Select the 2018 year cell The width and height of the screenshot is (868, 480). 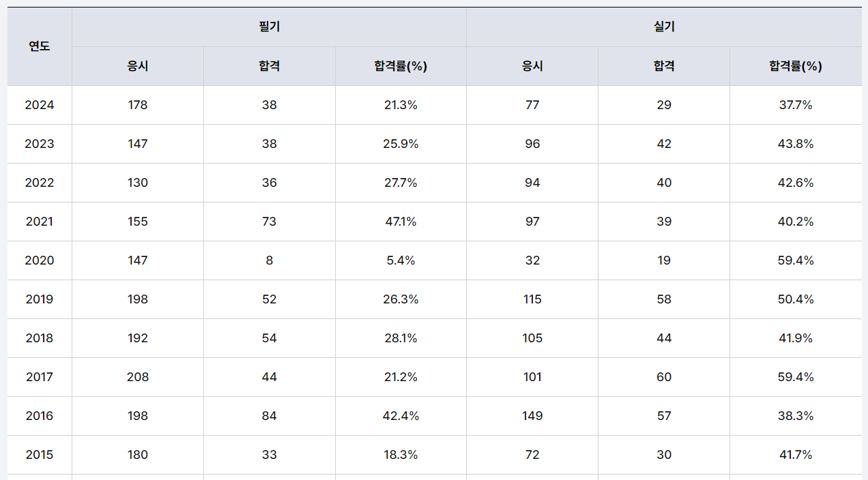(x=40, y=338)
